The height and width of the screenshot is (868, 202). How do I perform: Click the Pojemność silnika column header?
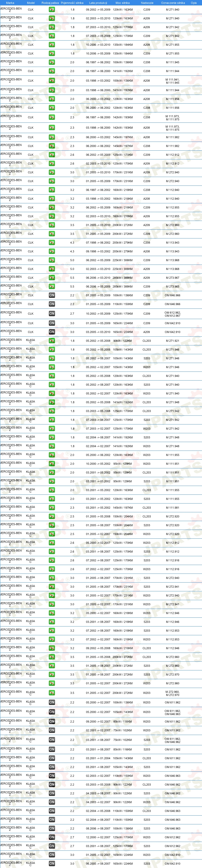72,3
